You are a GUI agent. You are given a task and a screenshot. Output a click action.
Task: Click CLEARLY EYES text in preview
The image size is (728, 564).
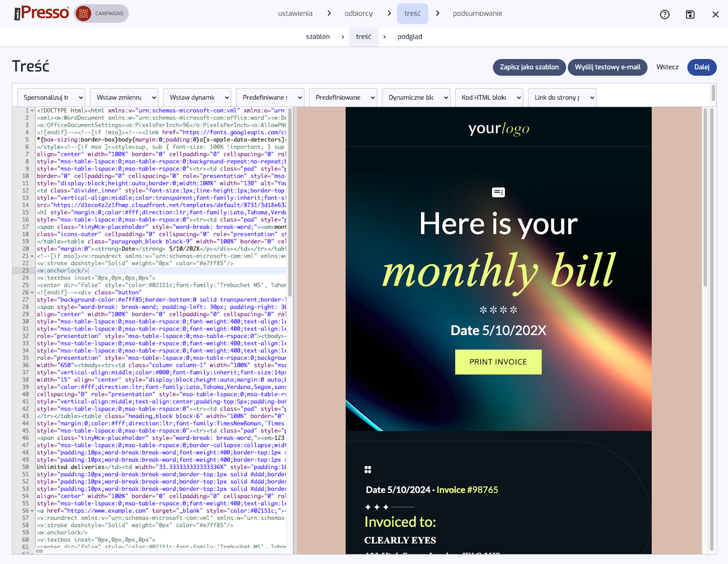[x=400, y=540]
